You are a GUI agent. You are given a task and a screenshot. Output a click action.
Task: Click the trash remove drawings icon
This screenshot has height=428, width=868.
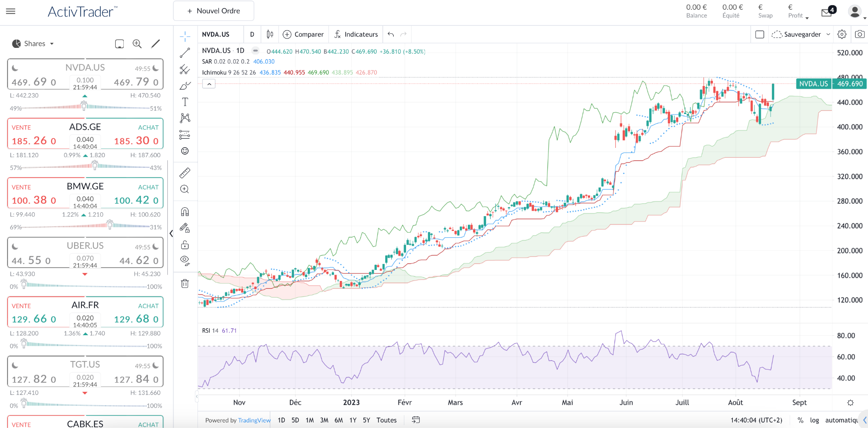point(185,283)
